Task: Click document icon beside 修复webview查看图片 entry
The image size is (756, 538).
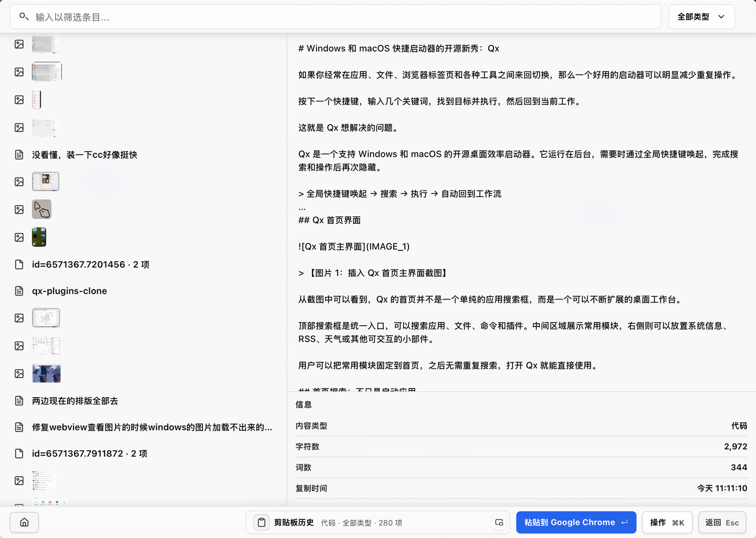Action: pyautogui.click(x=19, y=427)
